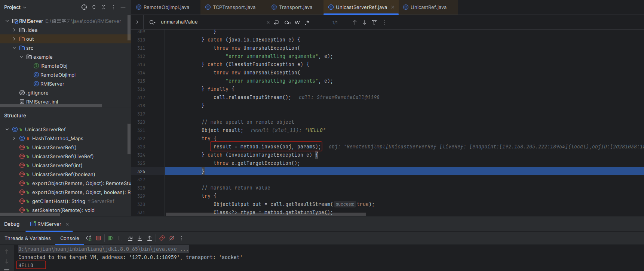Click Rerun debug session icon
Screen dimensions: 644x271
click(x=89, y=238)
